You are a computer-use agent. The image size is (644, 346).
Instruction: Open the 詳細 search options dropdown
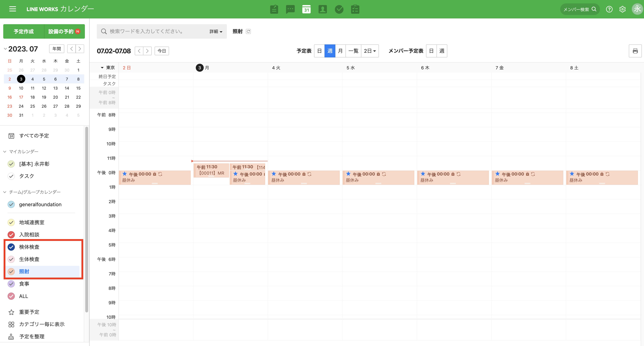tap(216, 31)
